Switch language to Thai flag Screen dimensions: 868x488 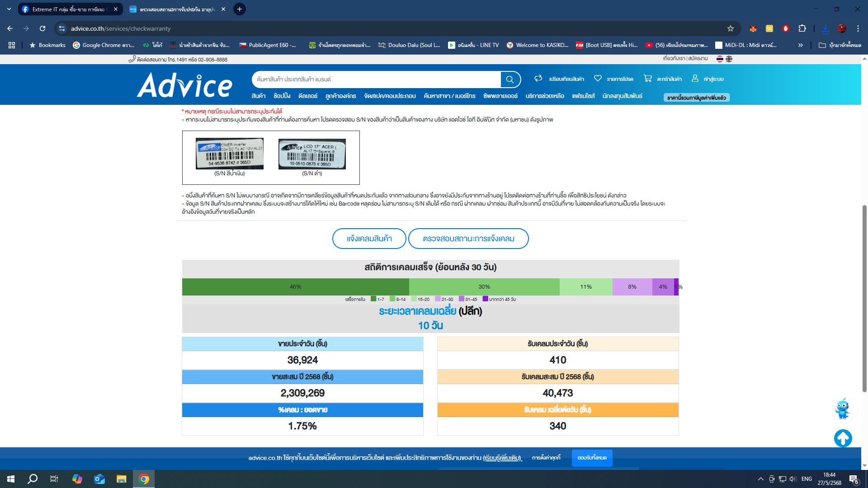coord(720,59)
